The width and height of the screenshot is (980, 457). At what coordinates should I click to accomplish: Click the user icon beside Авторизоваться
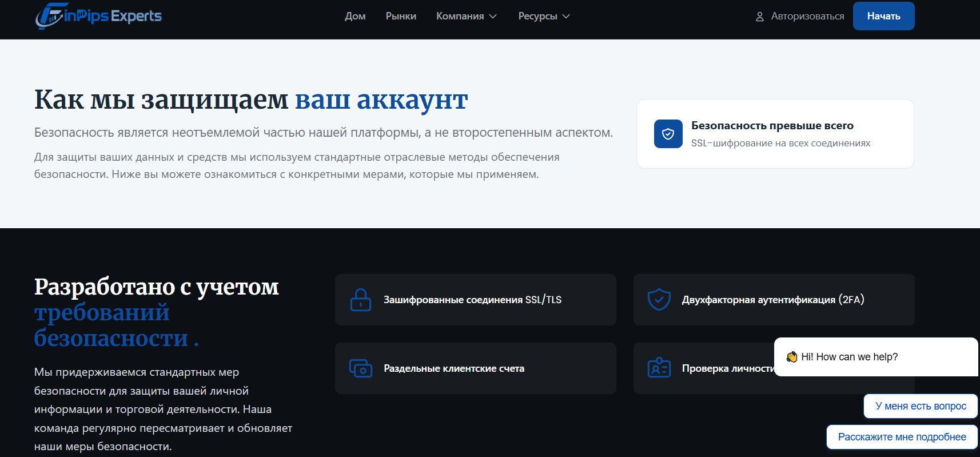[760, 17]
